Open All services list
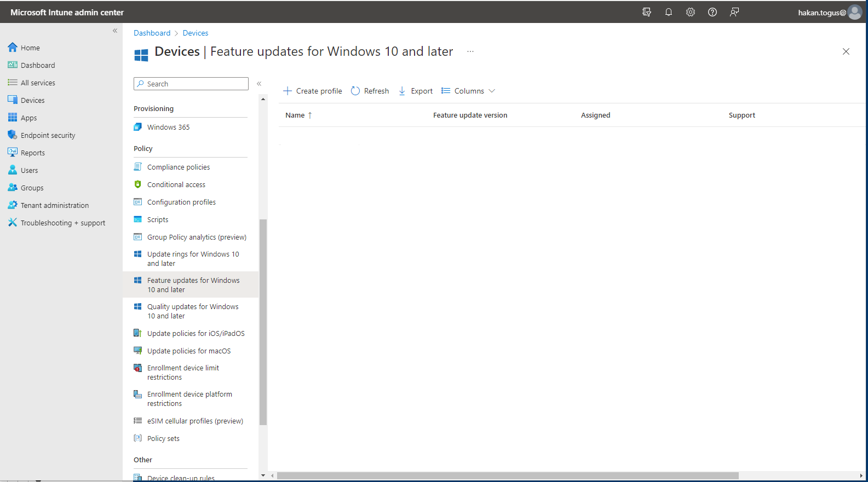Viewport: 868px width, 482px height. [x=38, y=83]
